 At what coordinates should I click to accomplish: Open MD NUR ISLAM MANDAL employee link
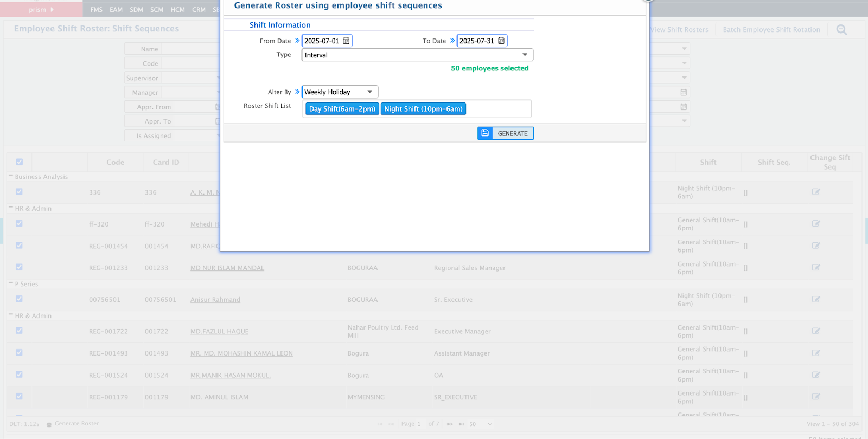[x=227, y=268]
